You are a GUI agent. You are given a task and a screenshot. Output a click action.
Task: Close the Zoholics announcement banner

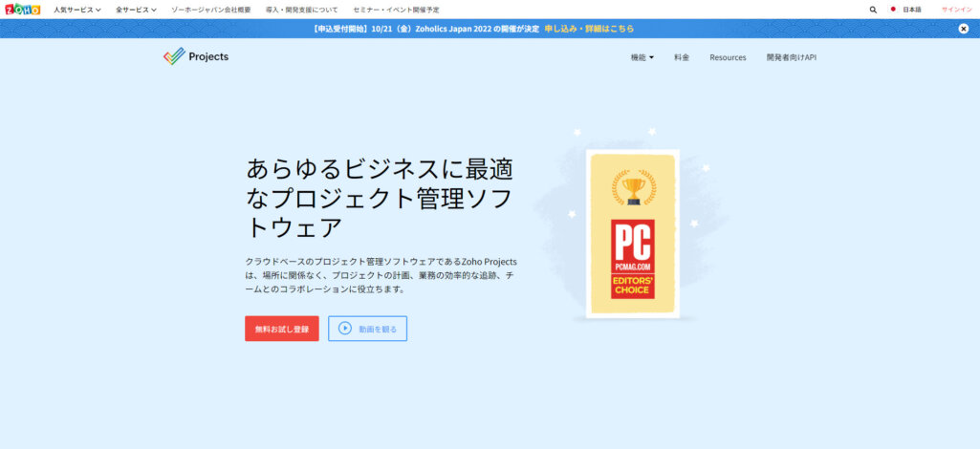coord(964,28)
